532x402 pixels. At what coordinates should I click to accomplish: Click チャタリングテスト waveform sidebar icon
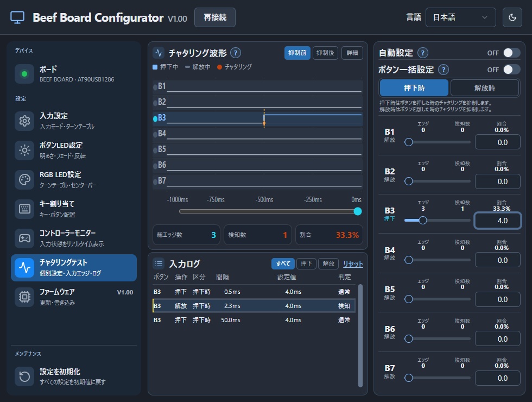click(x=24, y=267)
